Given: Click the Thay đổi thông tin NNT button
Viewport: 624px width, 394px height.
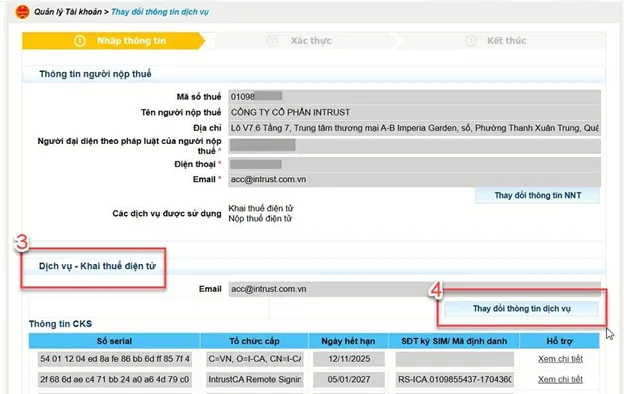Looking at the screenshot, I should click(x=538, y=195).
